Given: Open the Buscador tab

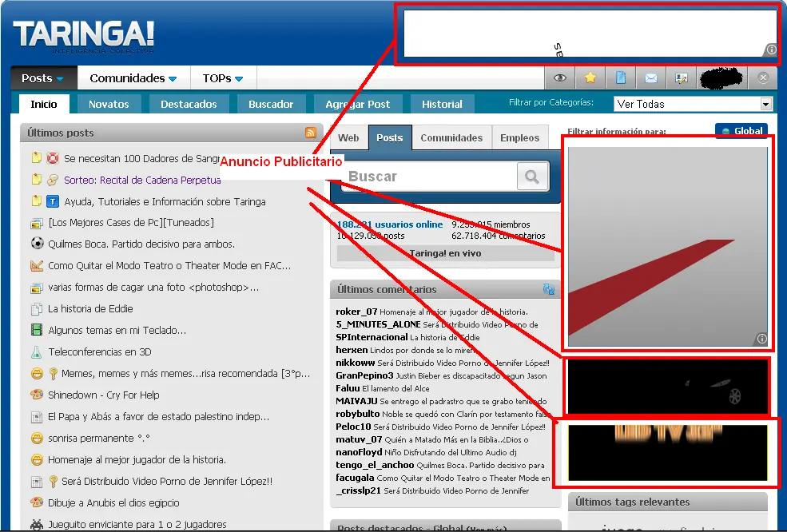Looking at the screenshot, I should (x=271, y=104).
